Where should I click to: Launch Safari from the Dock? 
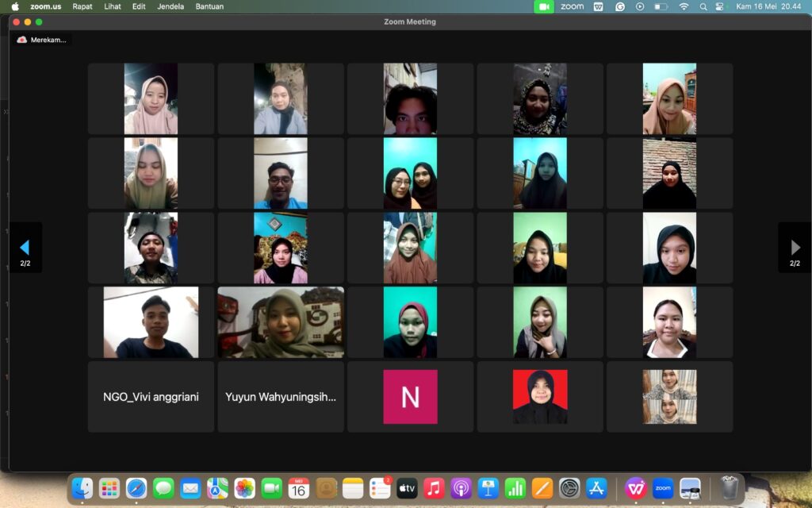(x=136, y=488)
